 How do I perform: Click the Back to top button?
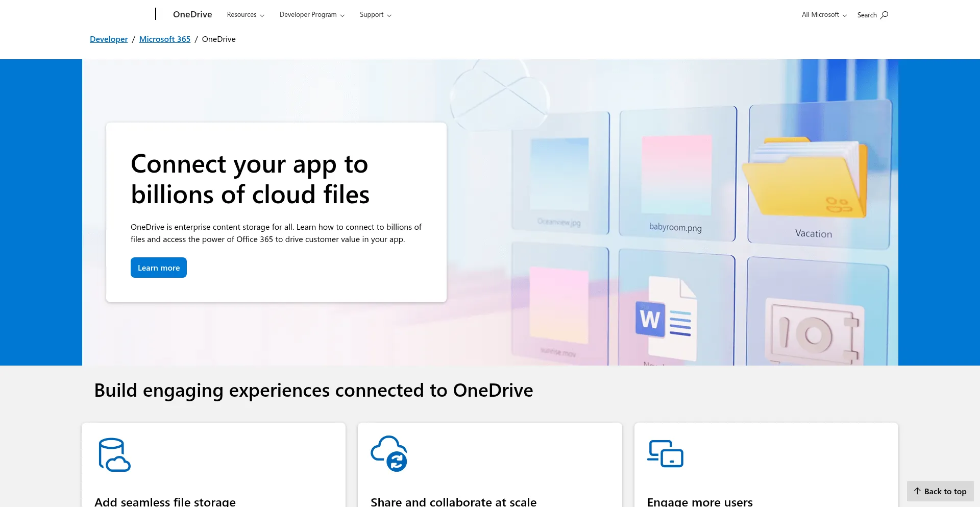(940, 491)
